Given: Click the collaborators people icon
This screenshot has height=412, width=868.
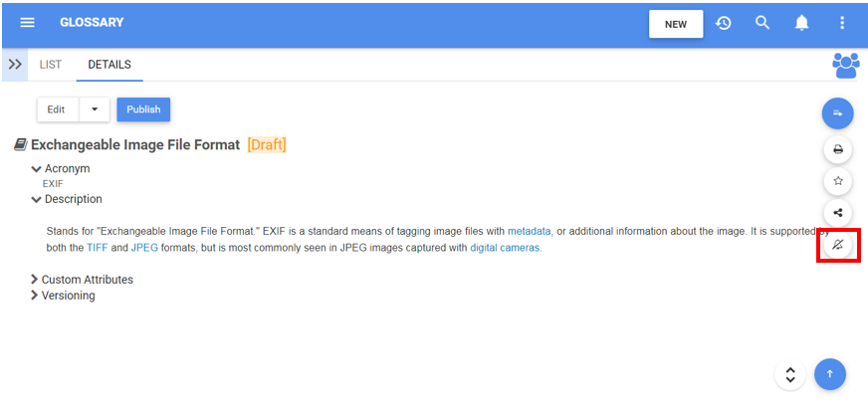Looking at the screenshot, I should [845, 65].
